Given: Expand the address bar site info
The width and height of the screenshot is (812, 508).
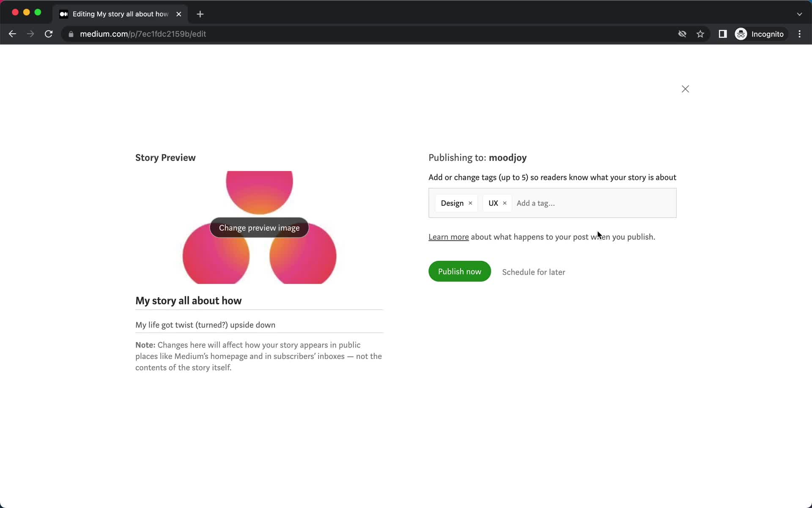Looking at the screenshot, I should point(70,34).
